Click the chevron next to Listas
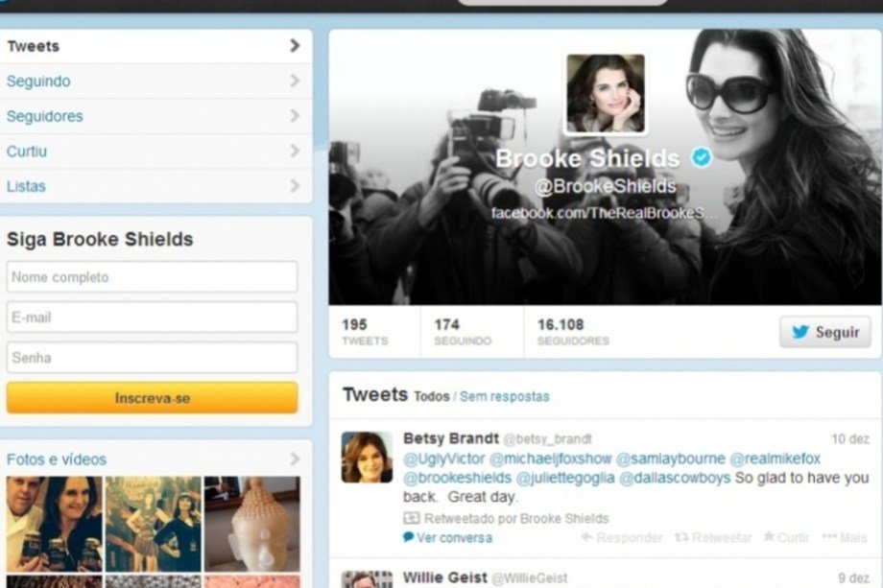 [x=295, y=186]
